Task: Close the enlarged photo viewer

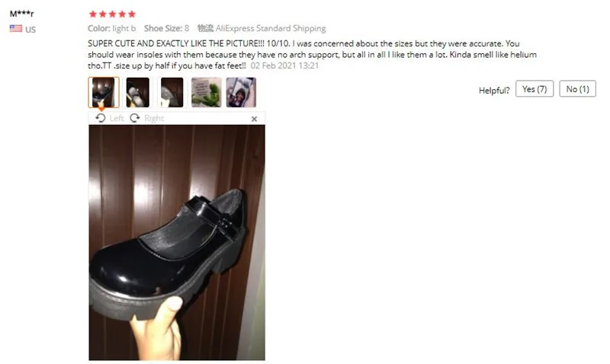Action: tap(255, 119)
